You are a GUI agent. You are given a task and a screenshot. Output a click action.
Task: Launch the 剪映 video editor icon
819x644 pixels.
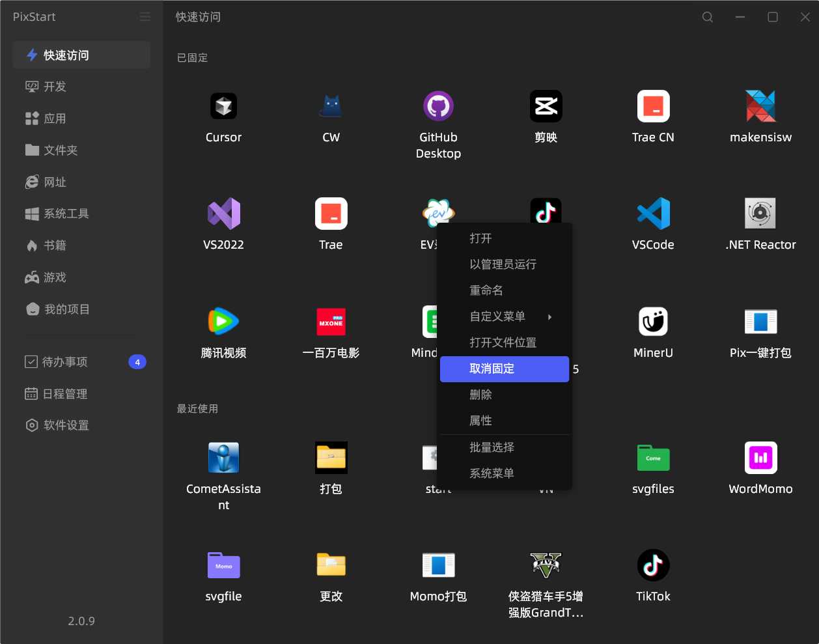pos(546,106)
